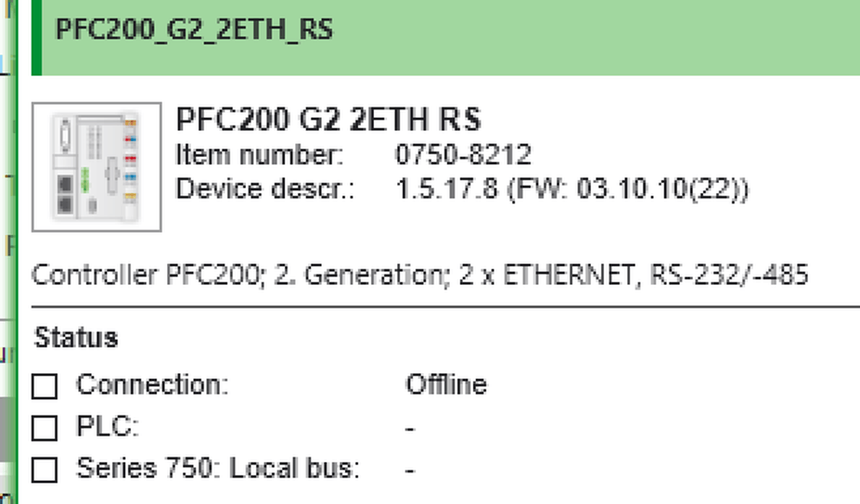Click the bold PFC200 G2 2ETH RS heading

tap(329, 119)
